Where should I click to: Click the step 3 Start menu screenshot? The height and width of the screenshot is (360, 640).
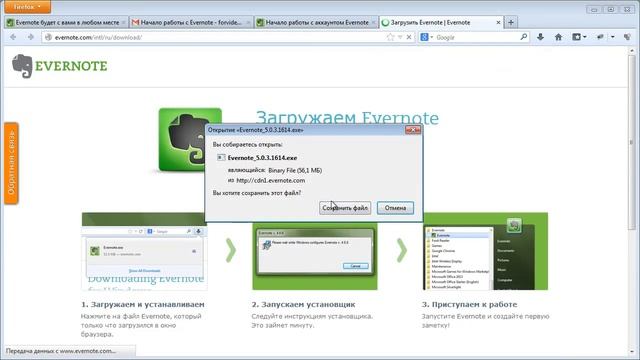coord(486,251)
